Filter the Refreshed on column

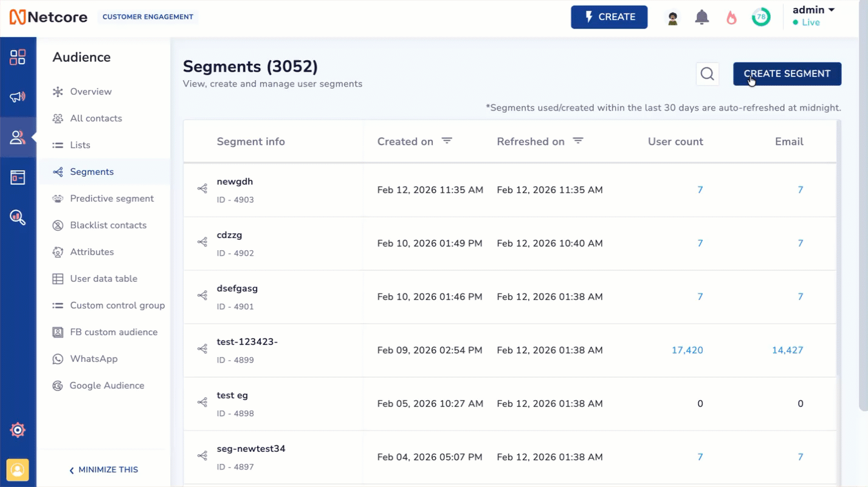[x=578, y=140]
